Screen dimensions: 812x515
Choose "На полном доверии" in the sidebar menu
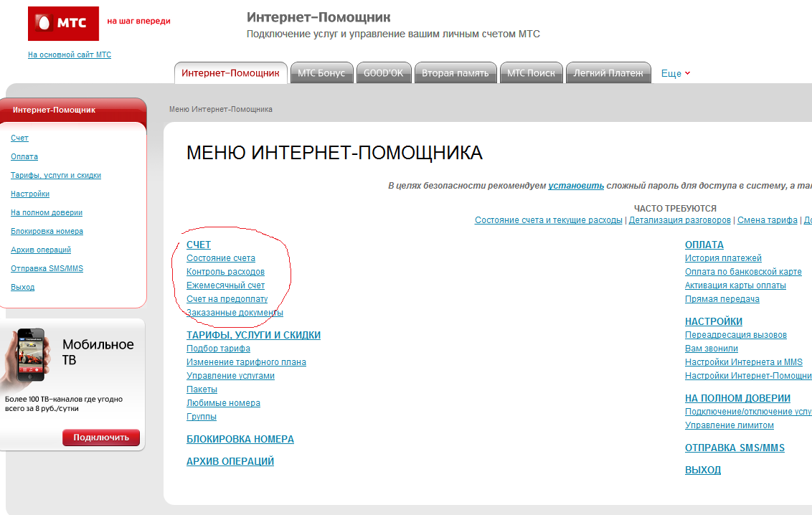click(x=47, y=212)
